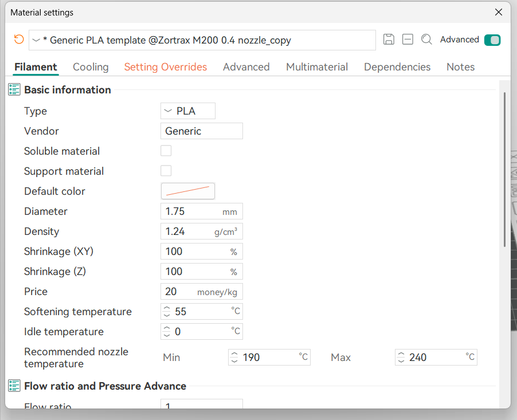Click the Basic information section icon
The height and width of the screenshot is (420, 517).
[x=14, y=90]
